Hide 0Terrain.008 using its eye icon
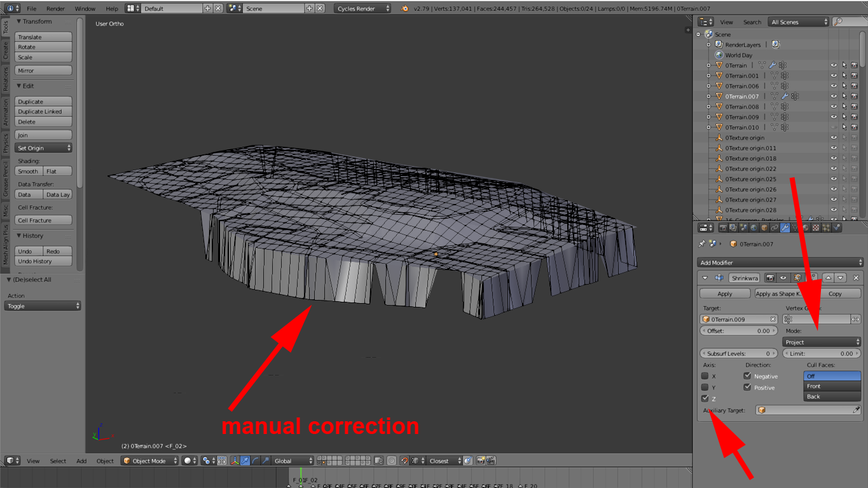The width and height of the screenshot is (868, 488). (x=833, y=107)
